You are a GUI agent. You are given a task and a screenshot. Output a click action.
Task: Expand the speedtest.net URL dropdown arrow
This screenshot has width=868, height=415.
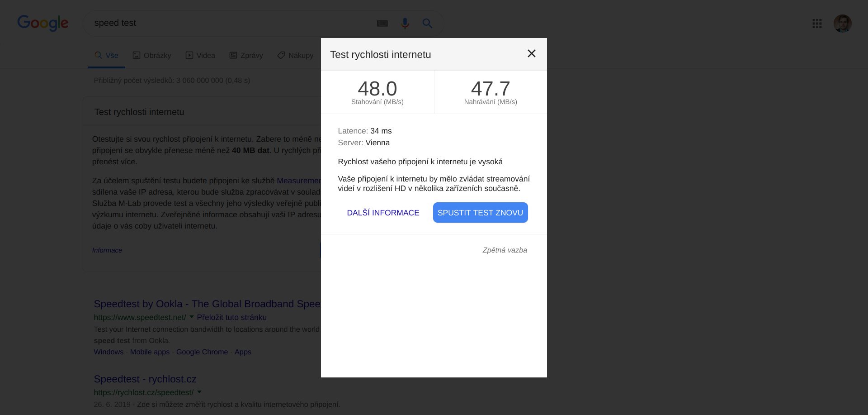click(192, 317)
